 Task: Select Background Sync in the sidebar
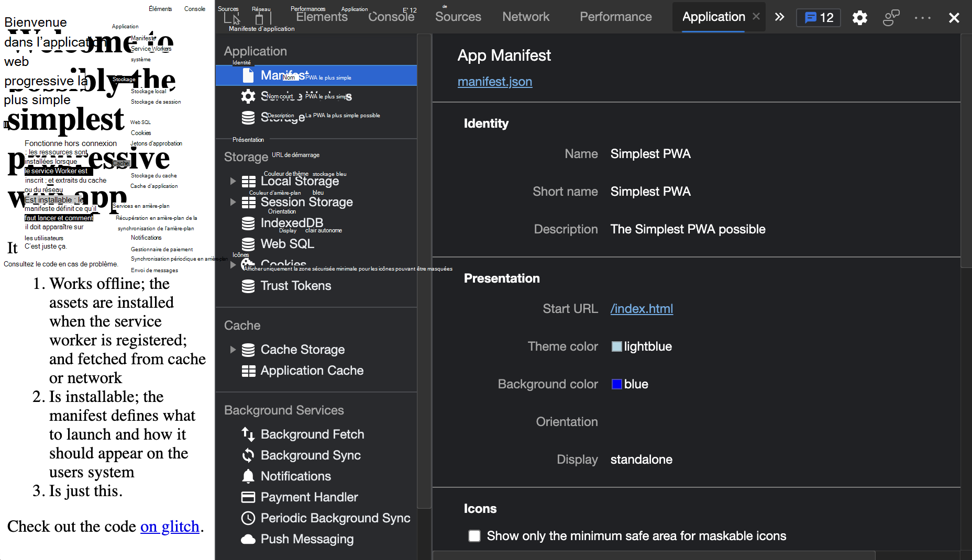tap(310, 455)
